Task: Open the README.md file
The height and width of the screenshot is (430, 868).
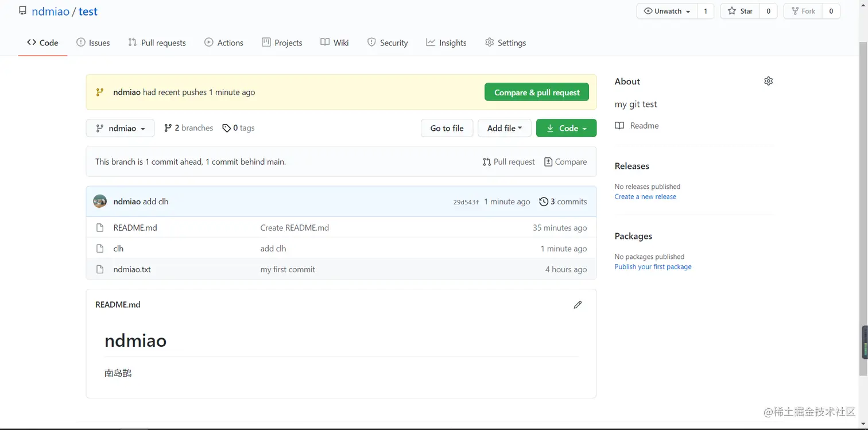Action: pyautogui.click(x=135, y=228)
